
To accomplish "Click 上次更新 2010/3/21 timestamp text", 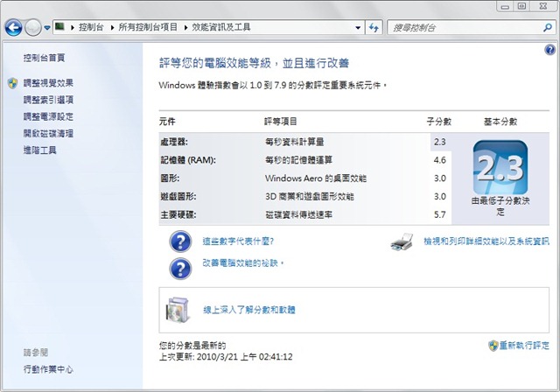I will tap(226, 357).
